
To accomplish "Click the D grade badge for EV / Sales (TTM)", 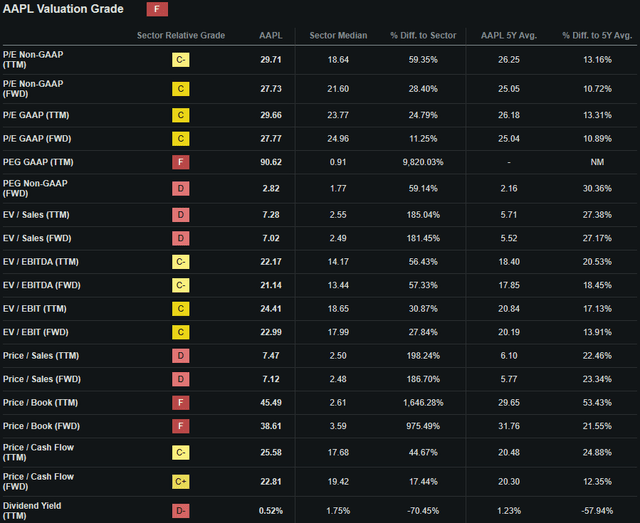I will coord(180,215).
